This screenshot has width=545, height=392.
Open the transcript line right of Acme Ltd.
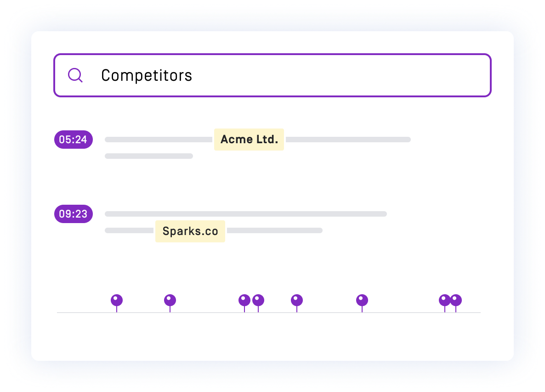[348, 140]
